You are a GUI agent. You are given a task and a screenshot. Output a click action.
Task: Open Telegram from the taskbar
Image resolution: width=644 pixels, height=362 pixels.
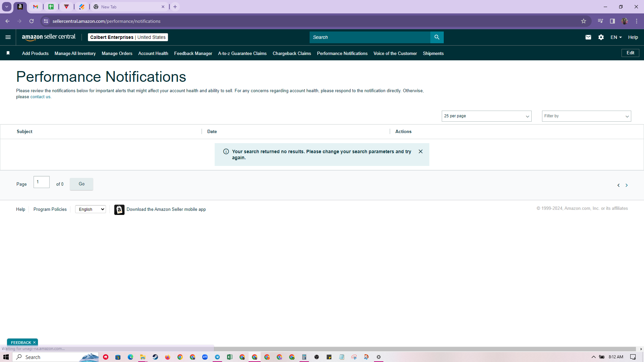[217, 357]
